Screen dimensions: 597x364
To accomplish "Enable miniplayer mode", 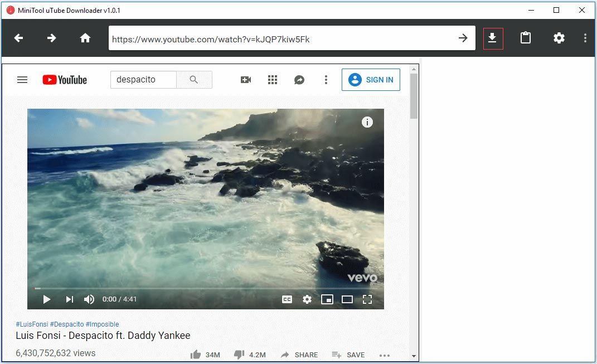I will [327, 299].
